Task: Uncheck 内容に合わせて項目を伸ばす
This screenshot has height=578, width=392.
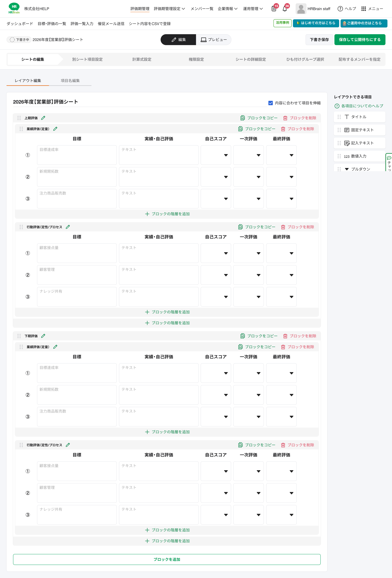Action: 271,103
